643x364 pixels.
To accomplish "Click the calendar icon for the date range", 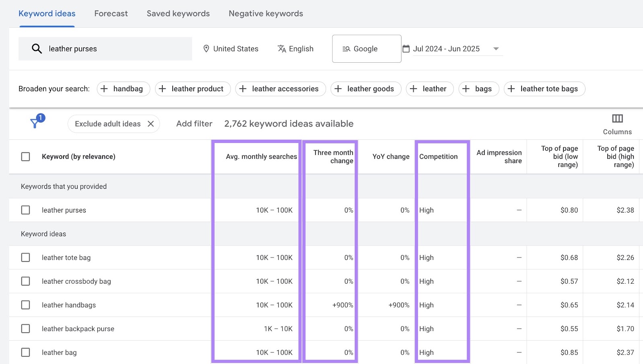I will coord(406,48).
